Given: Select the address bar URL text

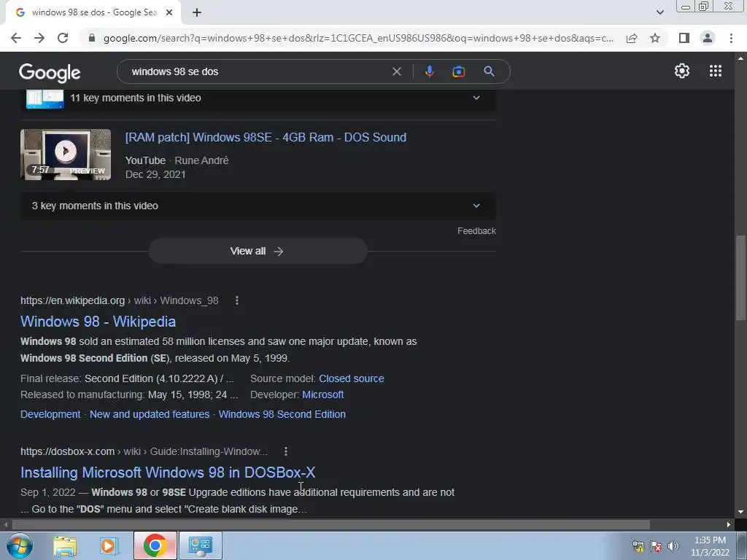Looking at the screenshot, I should (358, 38).
